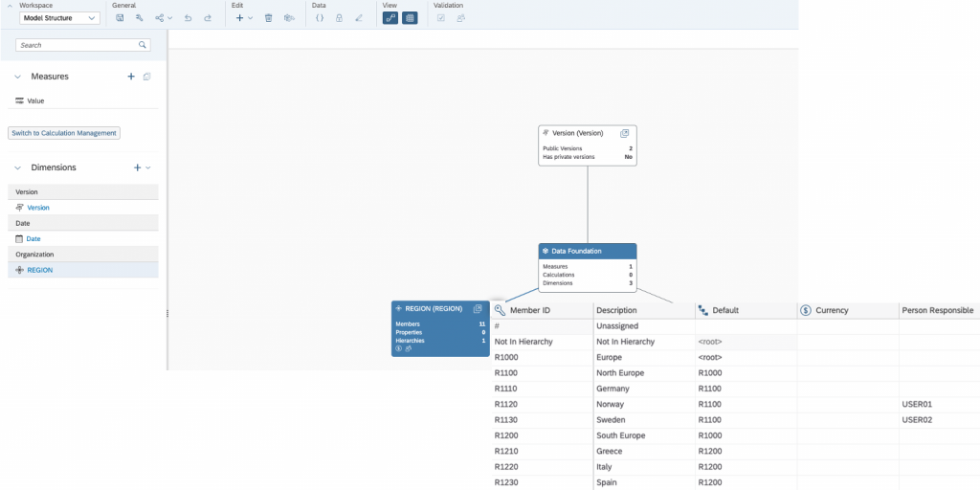This screenshot has height=490, width=980.
Task: Open Version node details icon
Action: [624, 133]
